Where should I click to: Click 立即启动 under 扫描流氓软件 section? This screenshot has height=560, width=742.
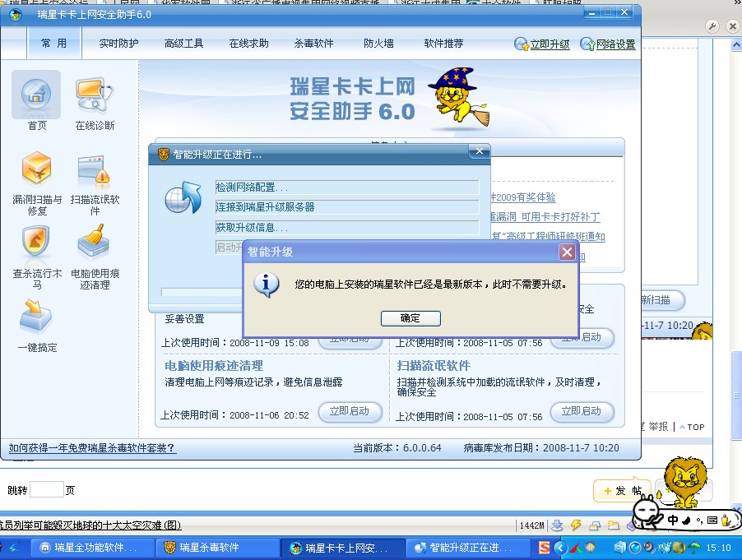582,411
